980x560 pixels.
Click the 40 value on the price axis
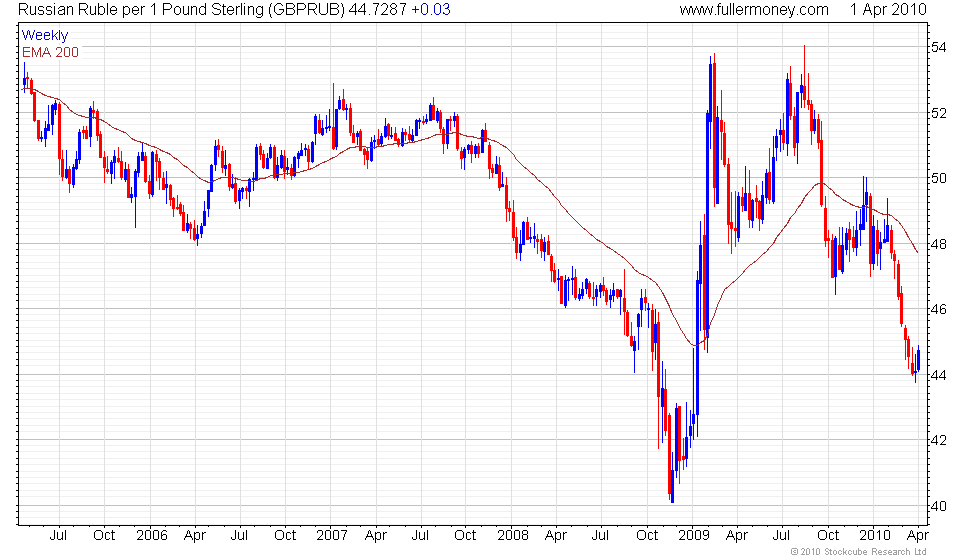pos(939,506)
